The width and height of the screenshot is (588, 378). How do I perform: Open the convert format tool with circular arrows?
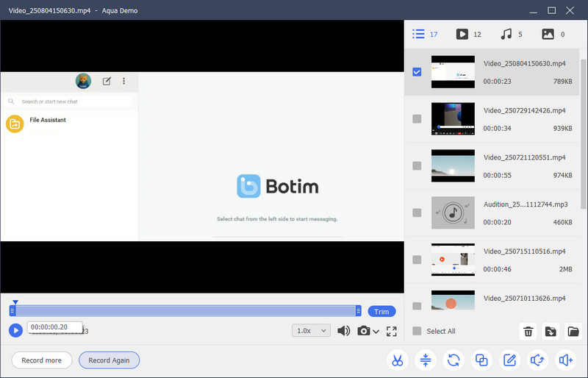(x=453, y=360)
